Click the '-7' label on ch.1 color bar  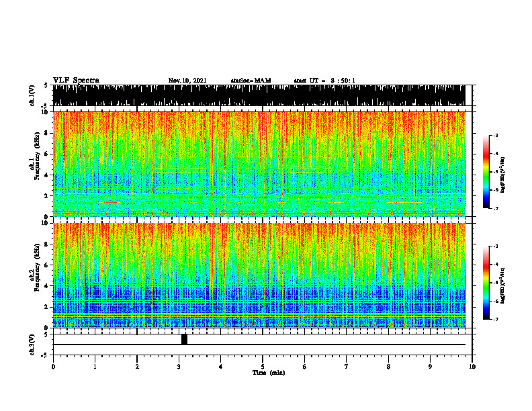(x=496, y=208)
